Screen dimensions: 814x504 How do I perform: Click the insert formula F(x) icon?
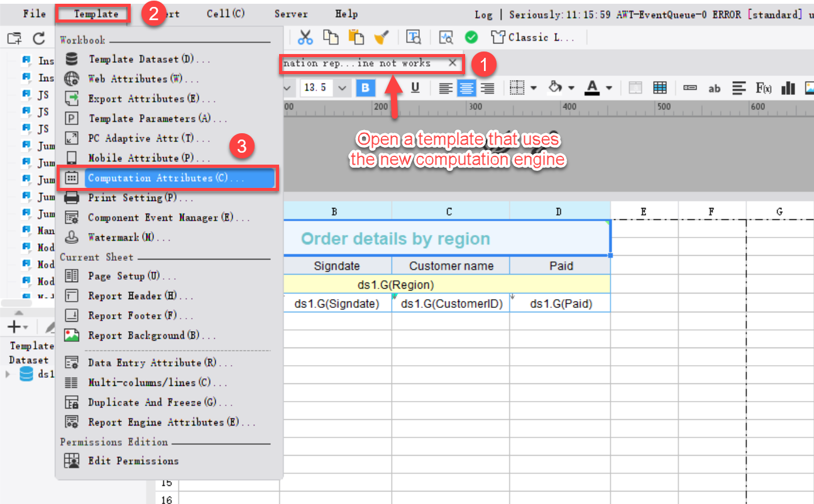point(764,88)
